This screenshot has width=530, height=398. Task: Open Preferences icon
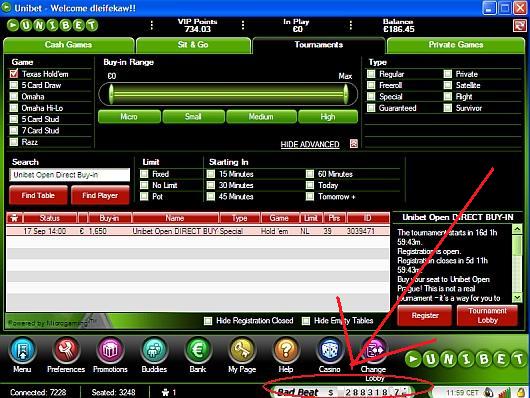(x=66, y=350)
